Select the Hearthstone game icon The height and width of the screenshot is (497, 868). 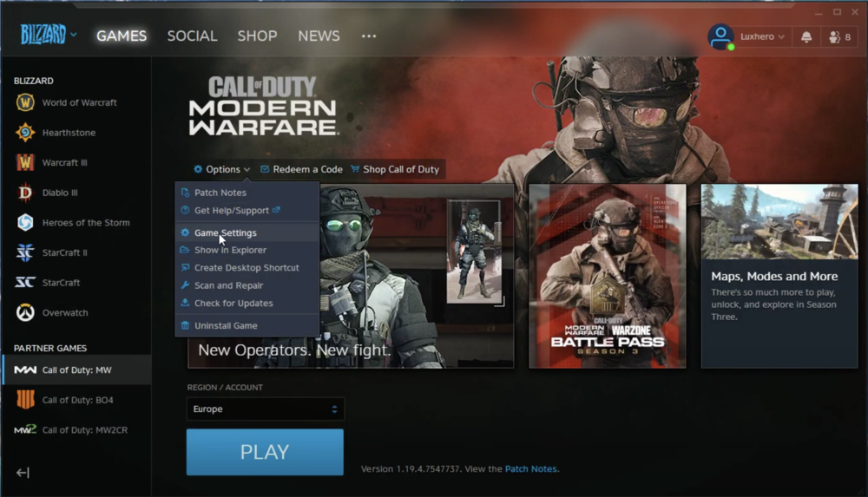click(25, 133)
